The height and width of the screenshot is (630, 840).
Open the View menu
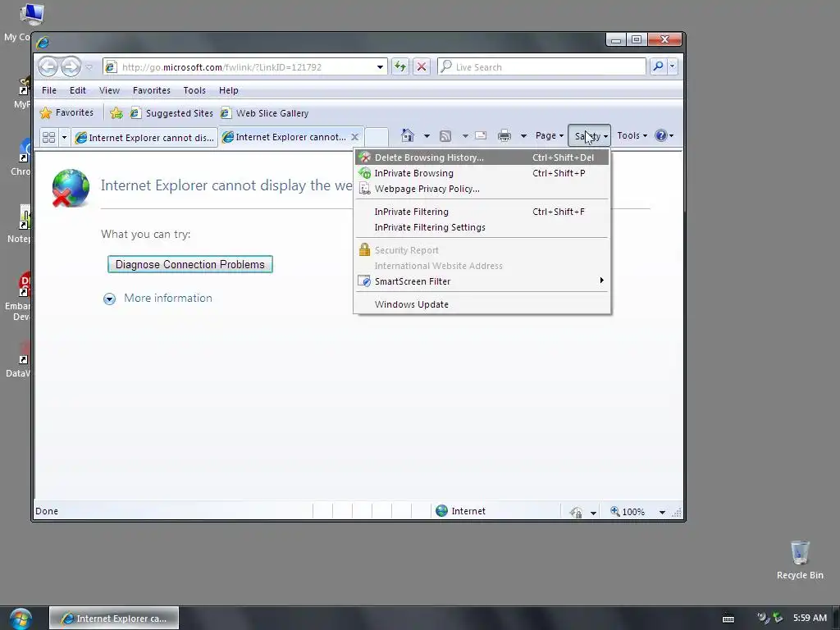coord(109,90)
